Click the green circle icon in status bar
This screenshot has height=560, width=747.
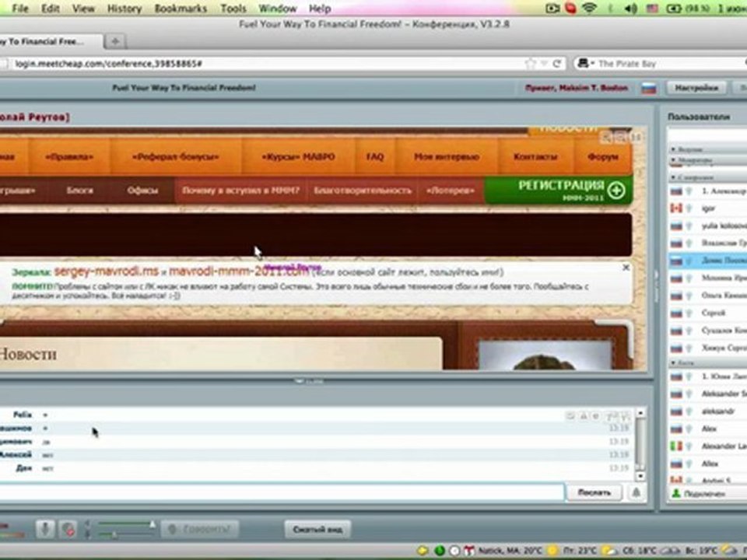coord(439,551)
